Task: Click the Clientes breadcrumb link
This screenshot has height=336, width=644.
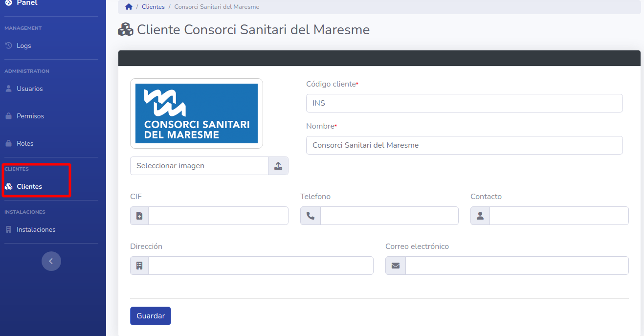Action: click(153, 7)
